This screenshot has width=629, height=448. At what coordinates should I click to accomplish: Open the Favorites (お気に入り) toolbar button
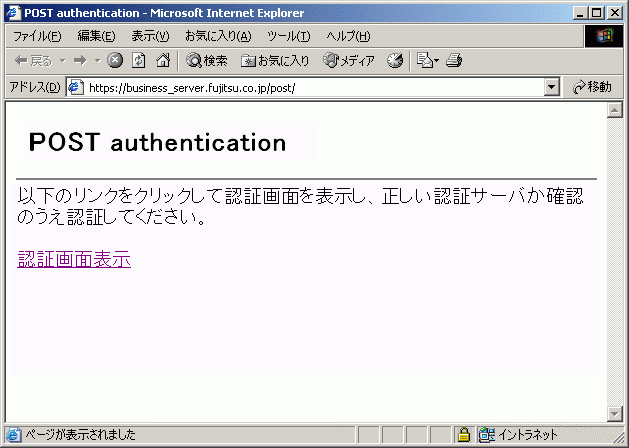pyautogui.click(x=275, y=61)
